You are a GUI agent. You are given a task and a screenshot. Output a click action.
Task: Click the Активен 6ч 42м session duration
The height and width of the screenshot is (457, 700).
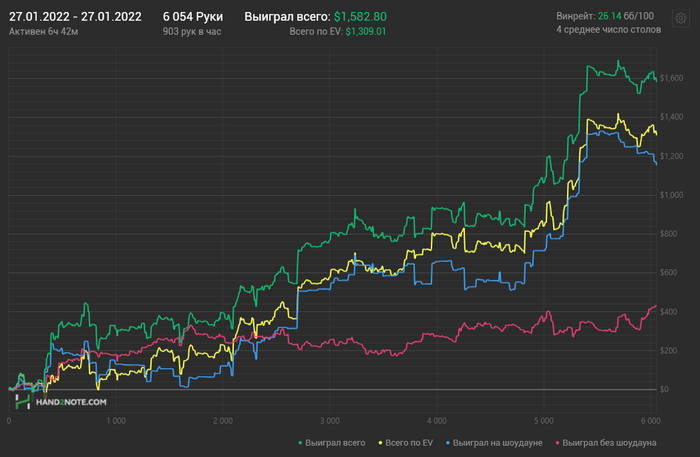tap(43, 32)
